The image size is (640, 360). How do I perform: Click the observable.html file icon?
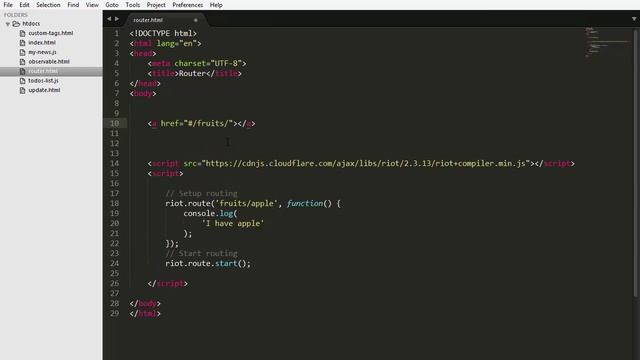tap(22, 62)
